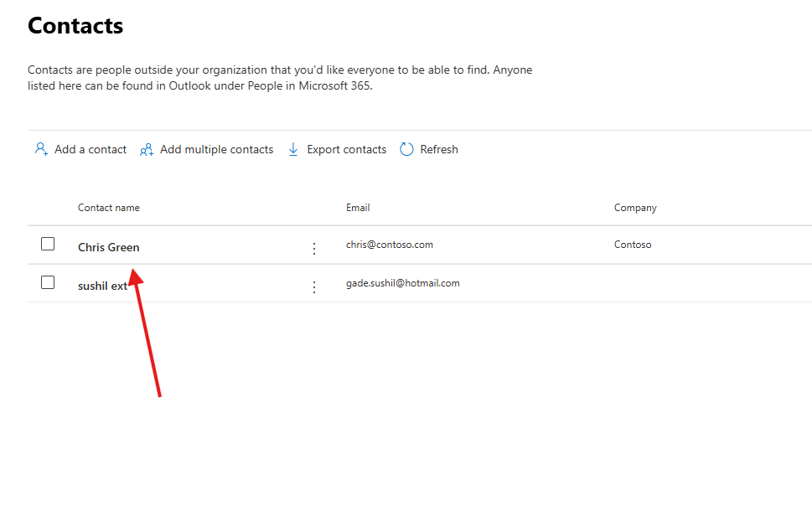
Task: Open more options for Chris Green
Action: click(314, 248)
